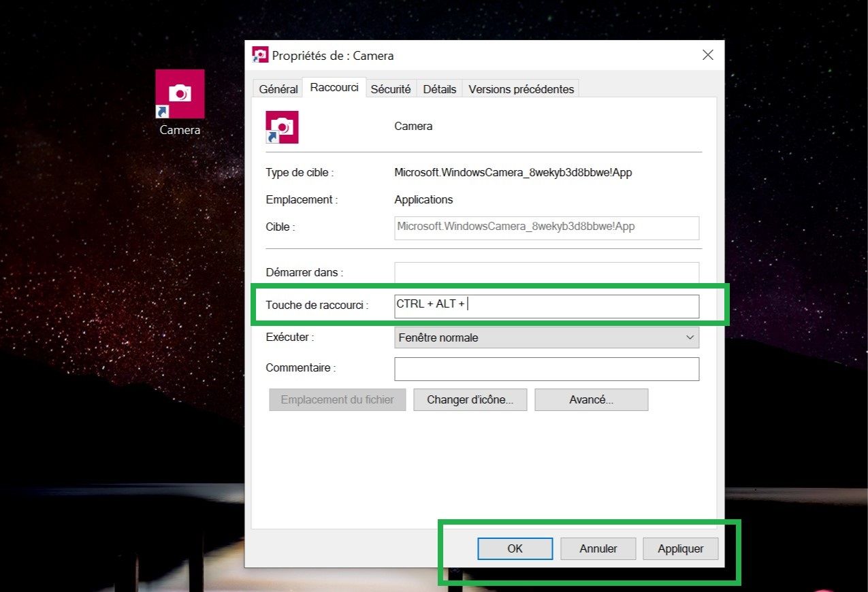
Task: Focus the Démarrer dans input field
Action: 546,272
